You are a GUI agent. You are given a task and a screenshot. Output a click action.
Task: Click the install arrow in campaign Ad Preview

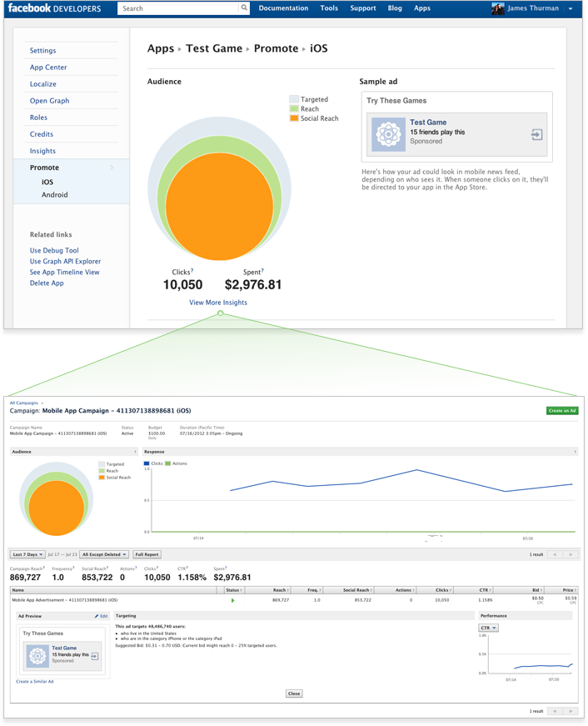[x=94, y=656]
